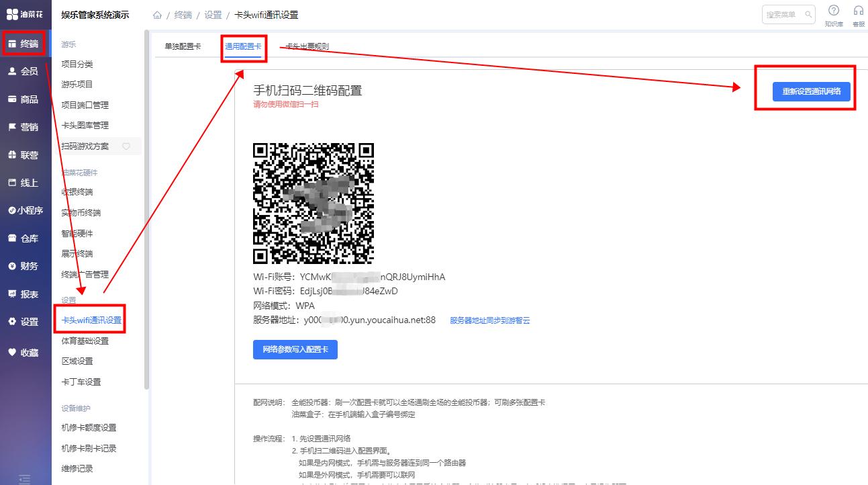Screen dimensions: 868x485
Task: Open 卡头wifi通讯设置 in the submenu
Action: 91,320
